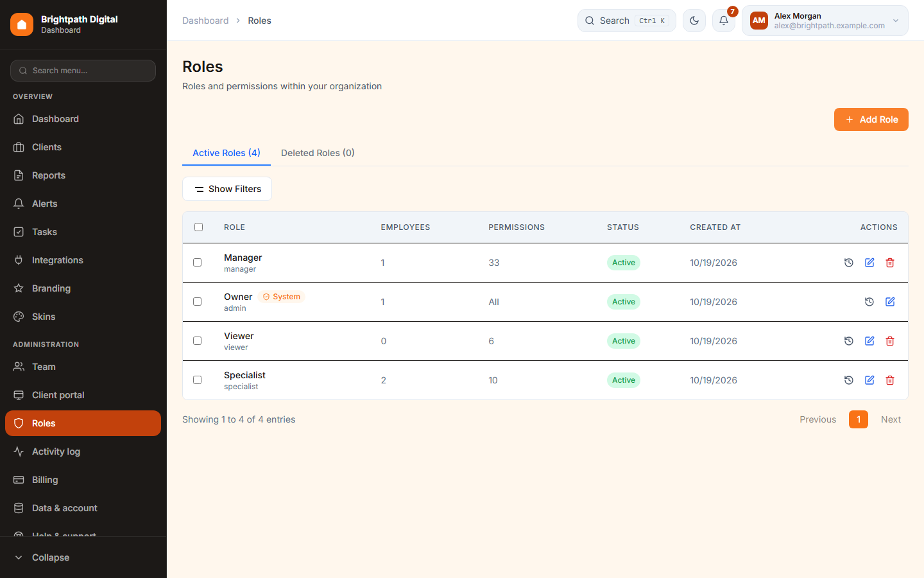This screenshot has height=578, width=924.
Task: Select all roles checkbox in header
Action: coord(198,227)
